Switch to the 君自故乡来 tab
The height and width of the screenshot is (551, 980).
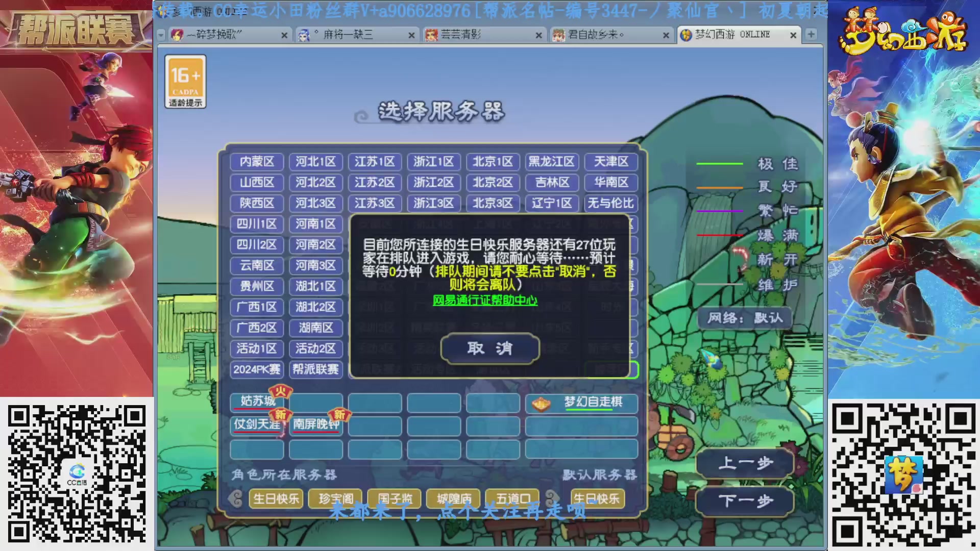(611, 35)
